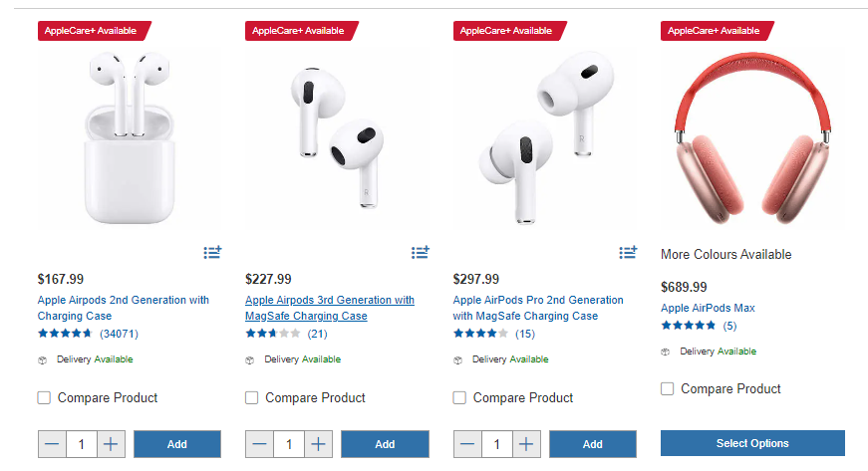This screenshot has height=471, width=868.
Task: Toggle Compare Product for AirPods Max
Action: 668,389
